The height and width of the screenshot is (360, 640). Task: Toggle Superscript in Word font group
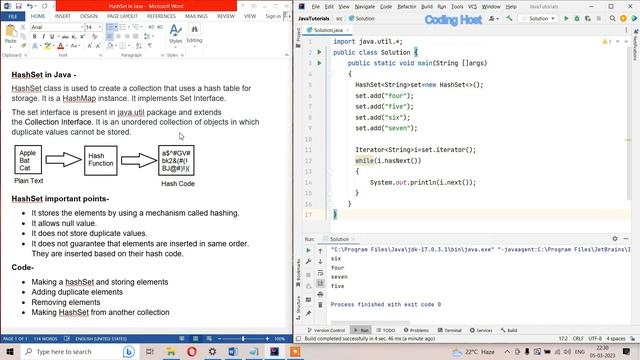click(x=82, y=37)
